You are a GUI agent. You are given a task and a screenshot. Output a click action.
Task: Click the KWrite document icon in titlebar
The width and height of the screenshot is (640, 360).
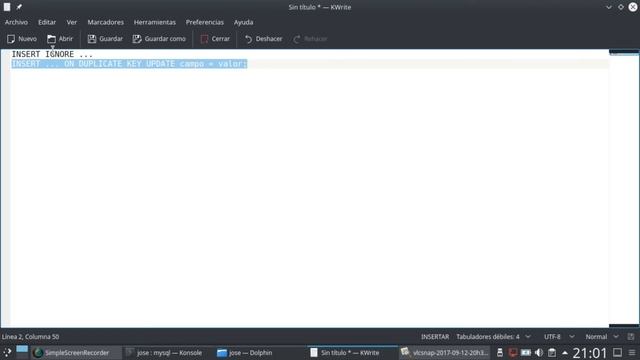7,7
